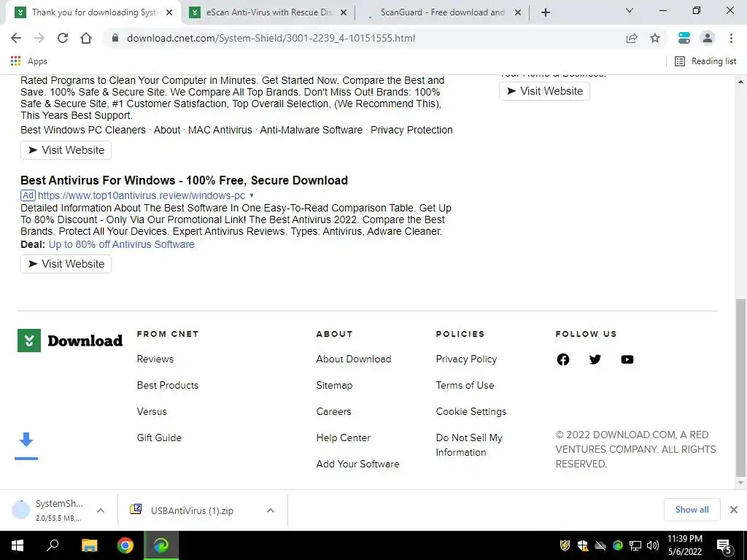The image size is (747, 560).
Task: Open Help Center link
Action: (344, 437)
